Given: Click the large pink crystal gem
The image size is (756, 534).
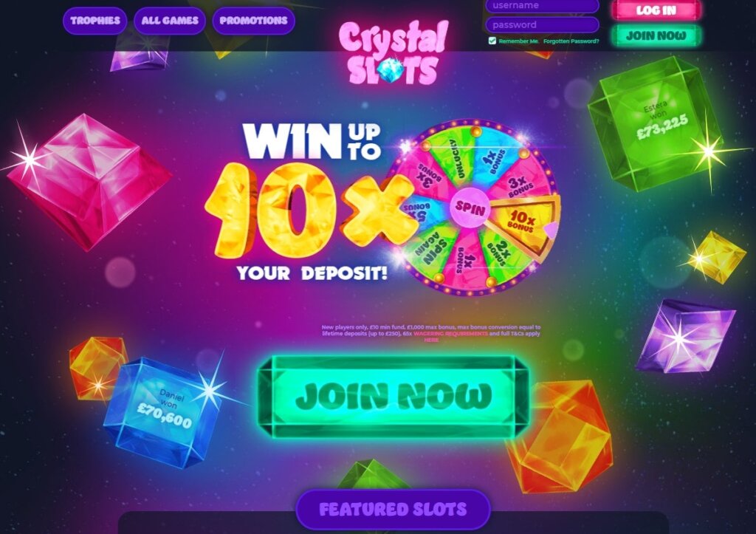Looking at the screenshot, I should tap(89, 182).
